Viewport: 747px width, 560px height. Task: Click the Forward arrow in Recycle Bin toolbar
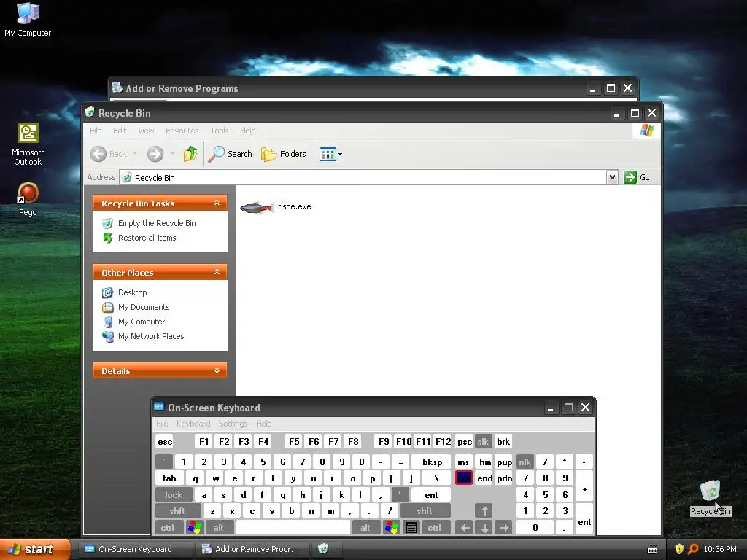coord(155,154)
